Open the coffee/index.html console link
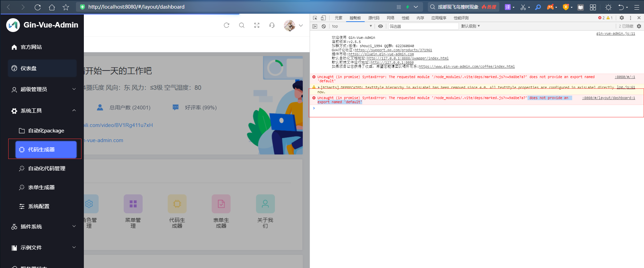This screenshot has width=644, height=268. [x=467, y=67]
